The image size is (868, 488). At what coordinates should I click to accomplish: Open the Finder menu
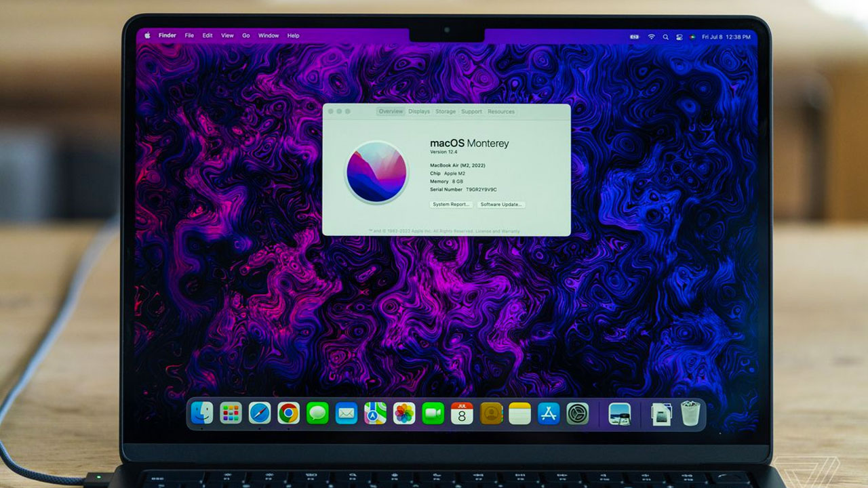[167, 35]
